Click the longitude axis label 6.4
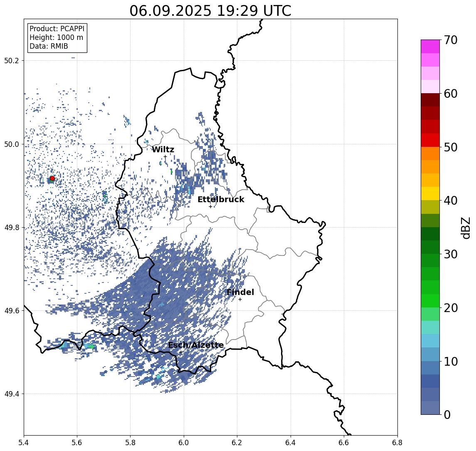Viewport: 476px width, 451px height. [291, 443]
